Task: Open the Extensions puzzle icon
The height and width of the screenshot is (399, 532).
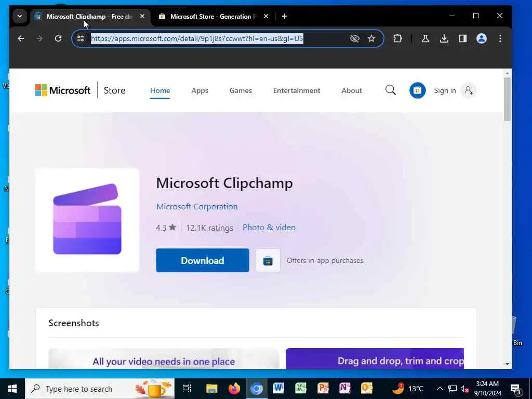Action: [x=397, y=38]
